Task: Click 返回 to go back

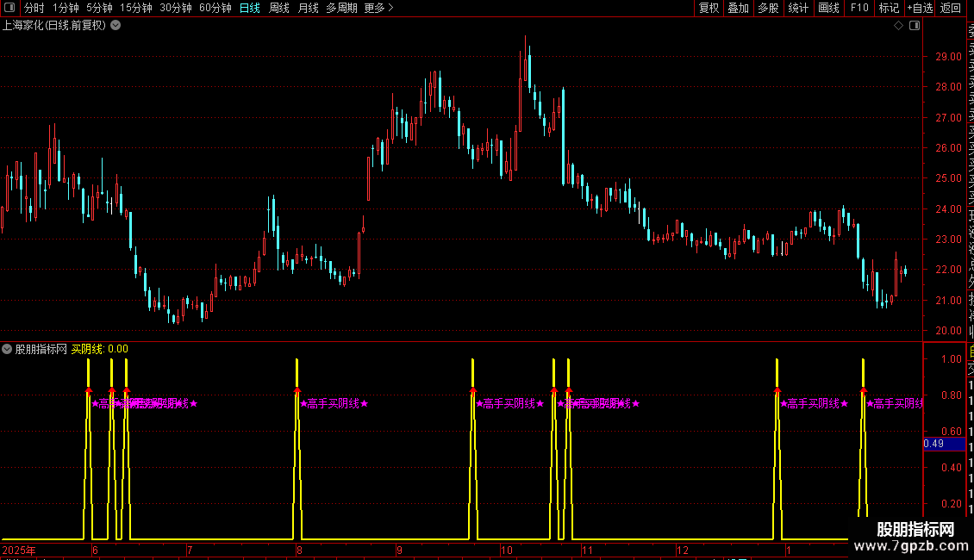Action: (x=951, y=8)
